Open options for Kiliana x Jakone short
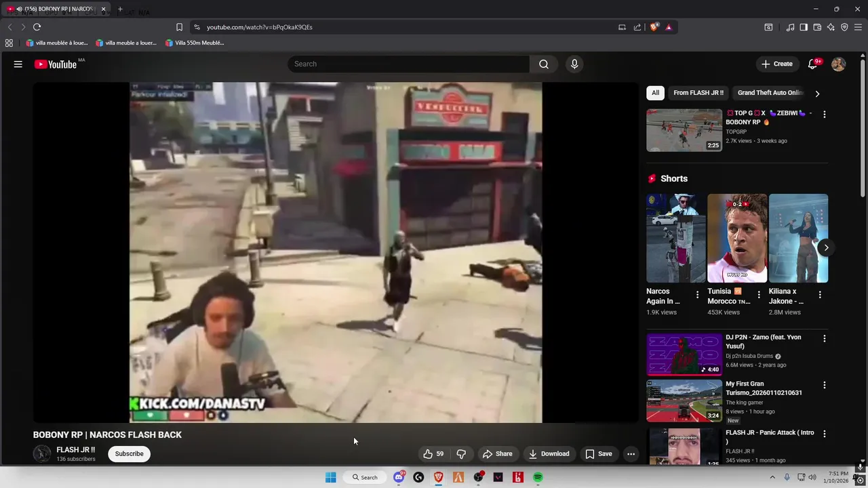This screenshot has width=868, height=488. point(820,295)
